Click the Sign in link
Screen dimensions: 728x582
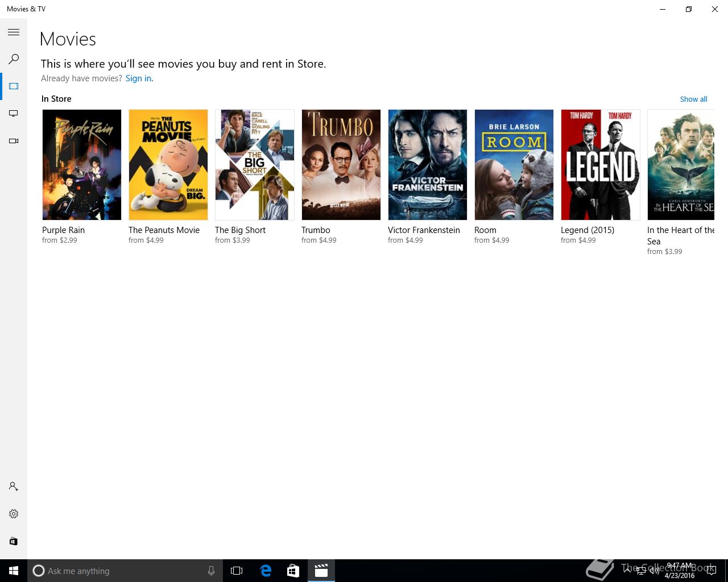(x=139, y=78)
